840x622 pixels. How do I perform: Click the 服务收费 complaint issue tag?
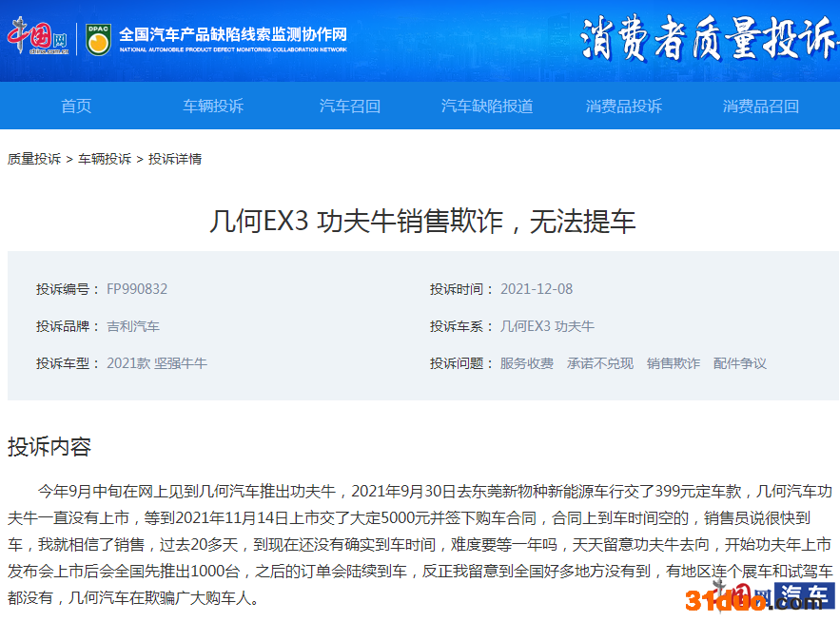click(x=527, y=363)
